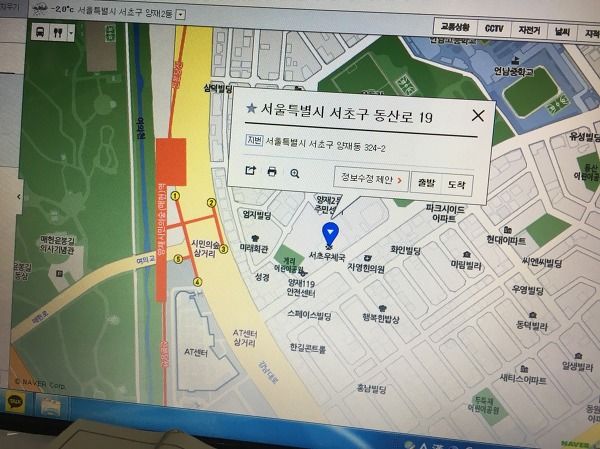
Task: Open the 양재2동 location dropdown arrow
Action: (181, 15)
